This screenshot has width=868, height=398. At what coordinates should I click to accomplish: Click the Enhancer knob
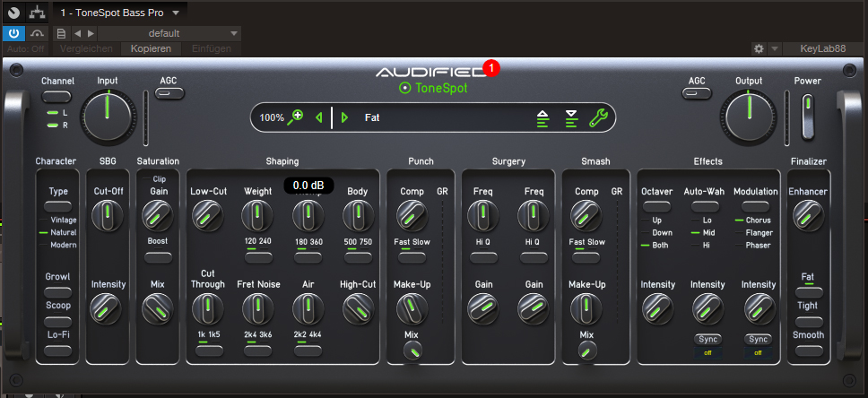808,216
